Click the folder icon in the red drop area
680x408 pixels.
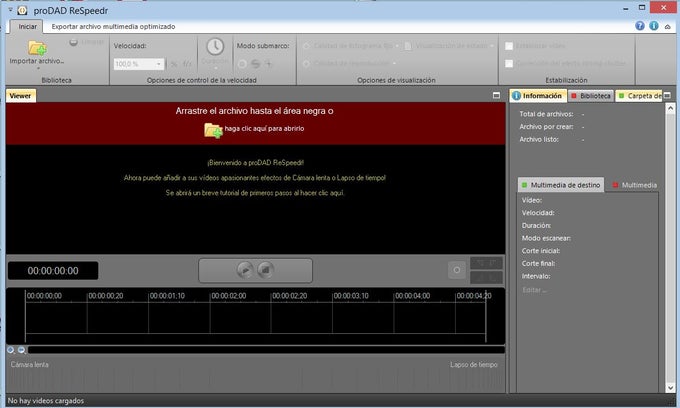(213, 130)
